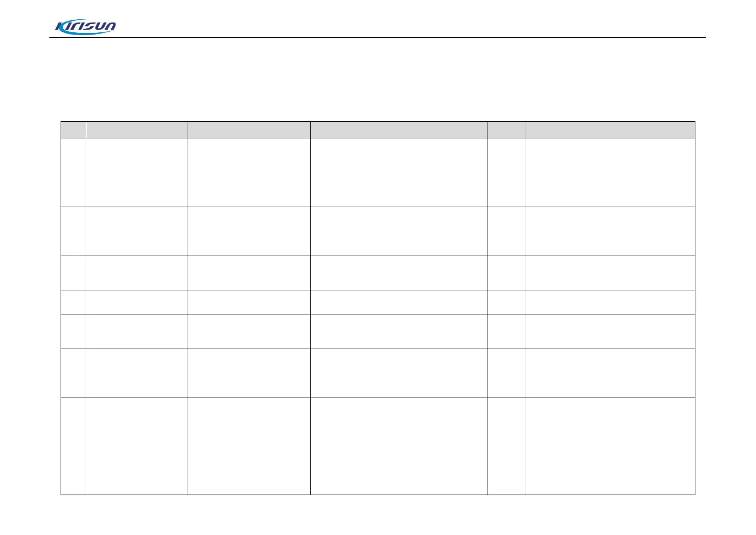The image size is (756, 535).
Task: Click the first body row's last column cell
Action: click(x=610, y=172)
